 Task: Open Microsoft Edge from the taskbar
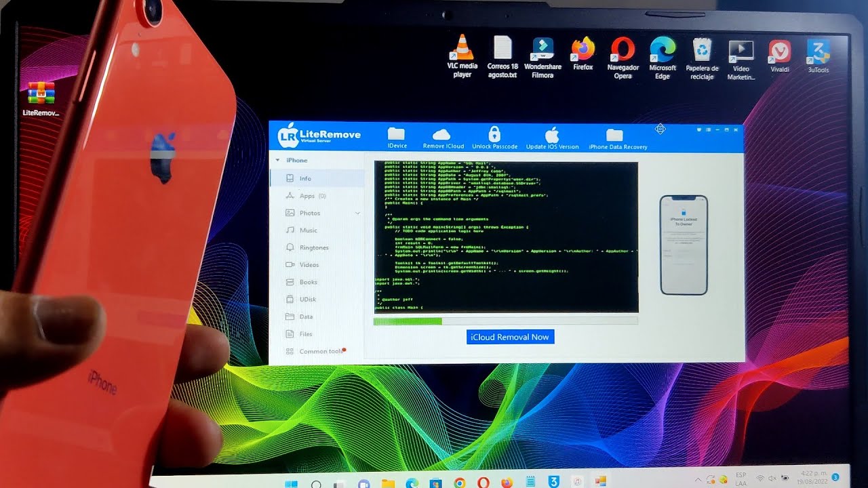pos(412,484)
